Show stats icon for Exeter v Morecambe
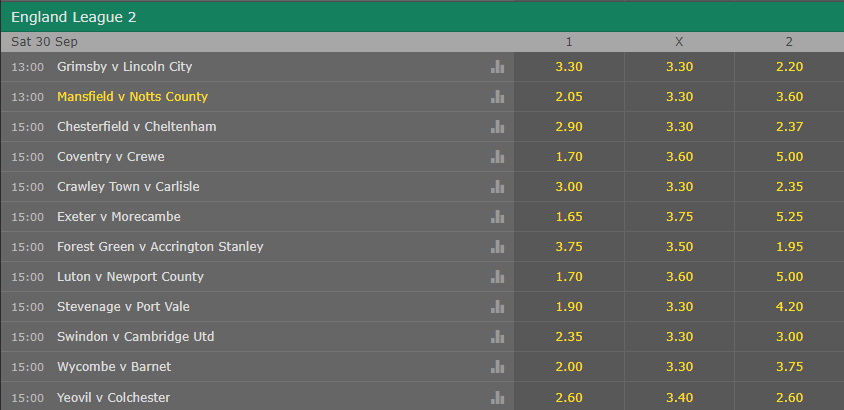This screenshot has width=844, height=410. pos(497,217)
